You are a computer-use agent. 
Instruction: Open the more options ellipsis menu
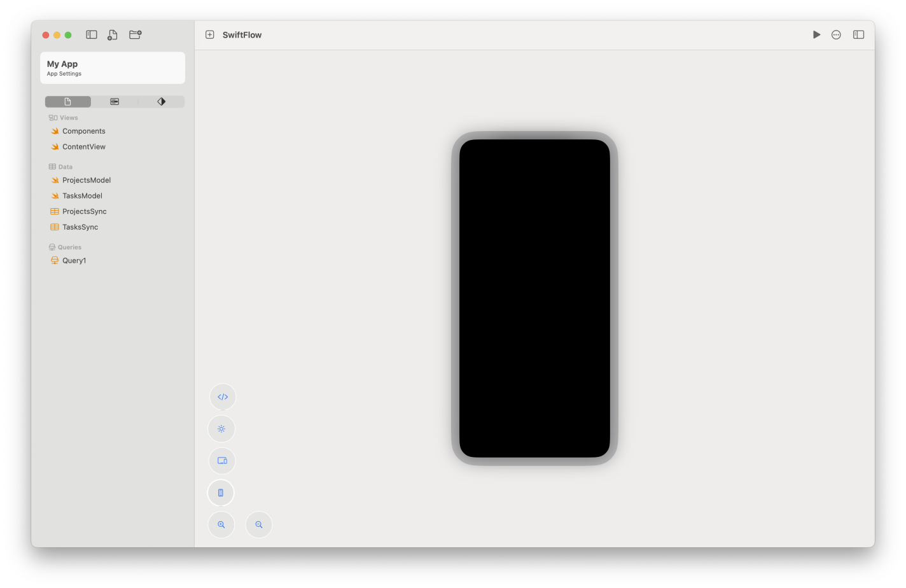pos(836,35)
